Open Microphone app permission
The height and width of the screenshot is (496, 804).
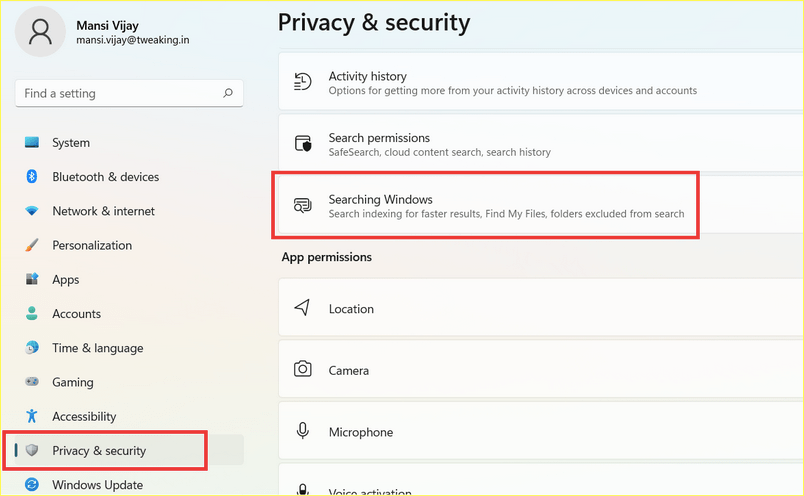pos(541,431)
